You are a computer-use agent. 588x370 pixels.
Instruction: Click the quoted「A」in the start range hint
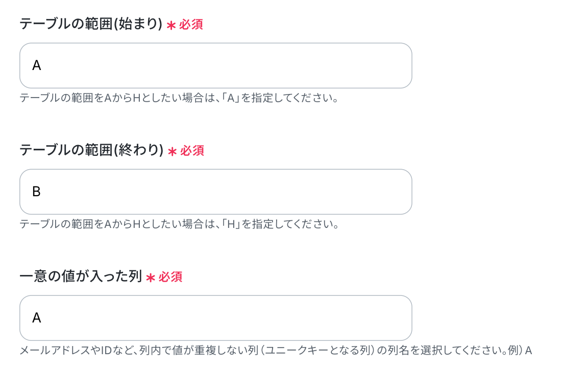[x=231, y=98]
